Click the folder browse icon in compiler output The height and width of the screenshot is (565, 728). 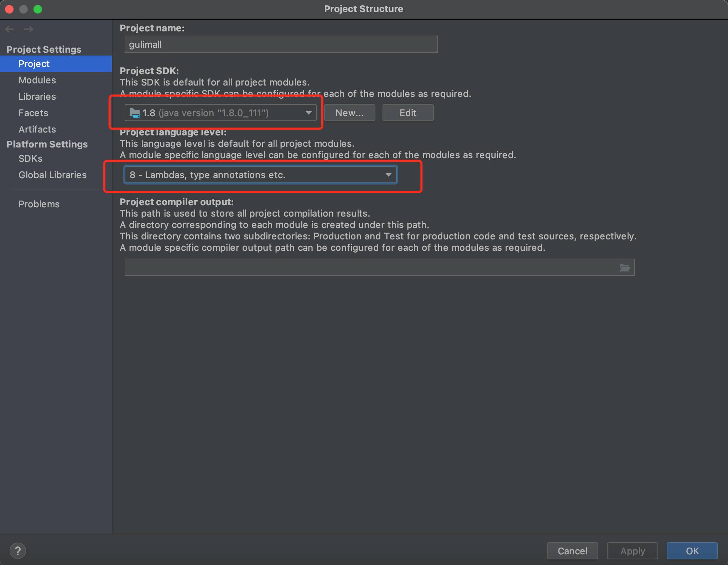624,268
